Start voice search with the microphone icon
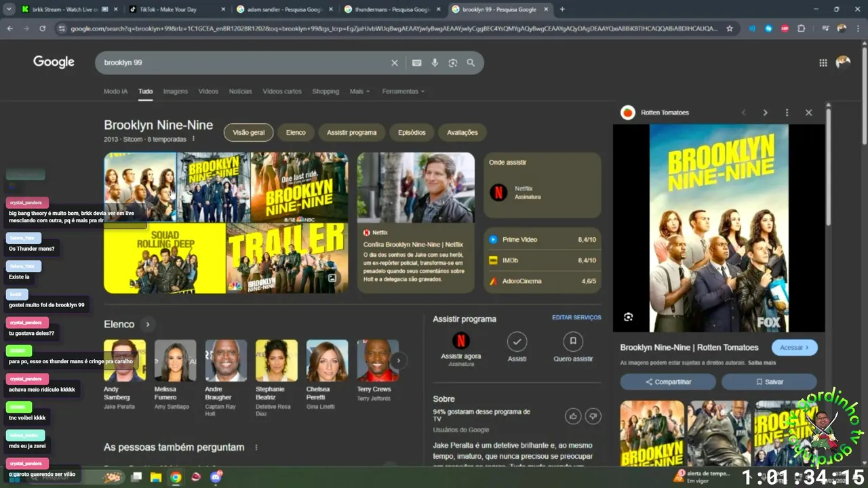 point(435,62)
